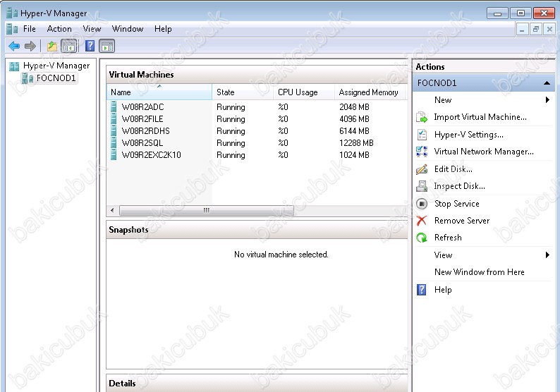Sort by the Assigned Memory column header
Image resolution: width=560 pixels, height=392 pixels.
(x=370, y=92)
